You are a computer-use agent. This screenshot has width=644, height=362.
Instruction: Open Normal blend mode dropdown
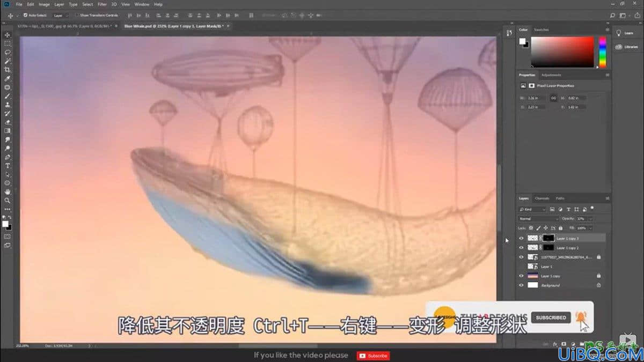539,219
